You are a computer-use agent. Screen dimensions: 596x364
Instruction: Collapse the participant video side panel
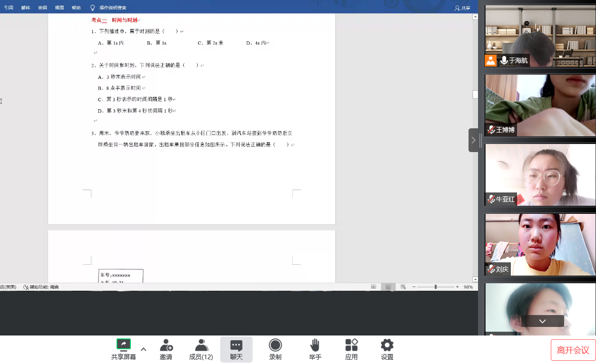(473, 140)
